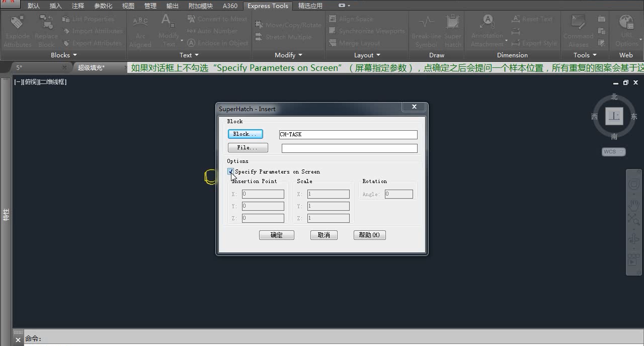Cancel the dialog with 取消
644x346 pixels.
[x=324, y=235]
